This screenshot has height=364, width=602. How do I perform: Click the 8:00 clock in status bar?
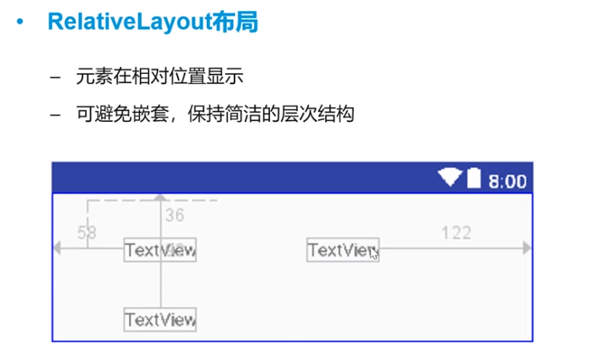coord(508,182)
